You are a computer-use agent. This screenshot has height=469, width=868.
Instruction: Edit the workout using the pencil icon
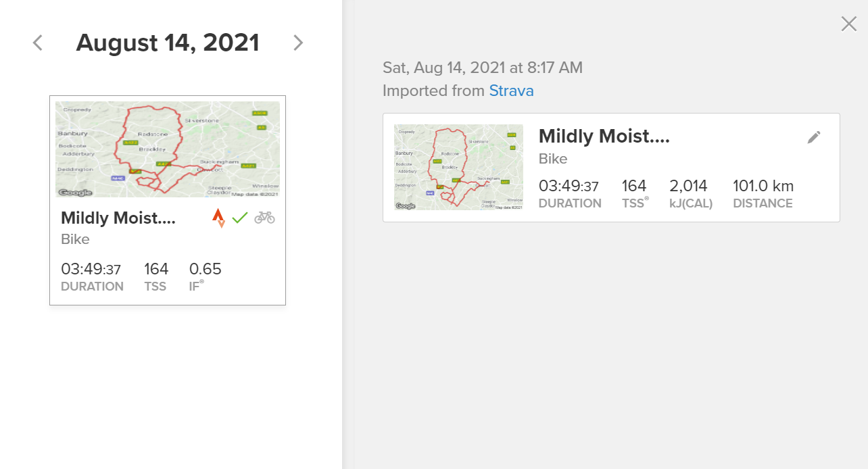[814, 137]
